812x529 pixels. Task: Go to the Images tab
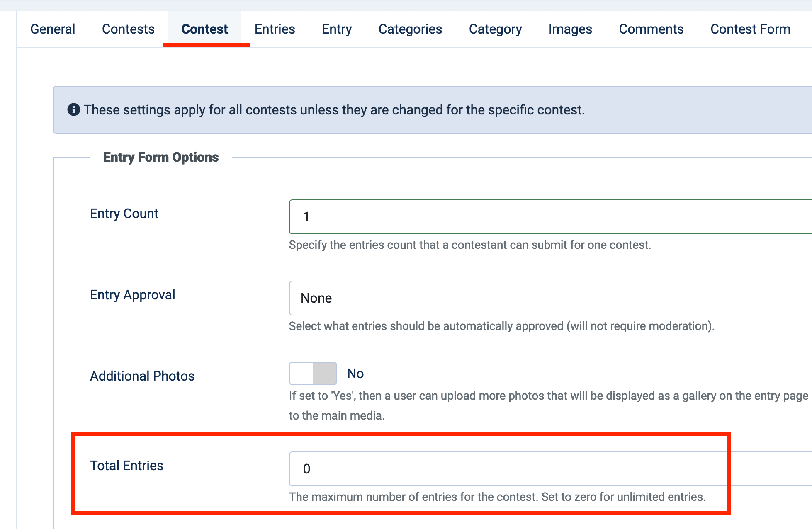(570, 29)
